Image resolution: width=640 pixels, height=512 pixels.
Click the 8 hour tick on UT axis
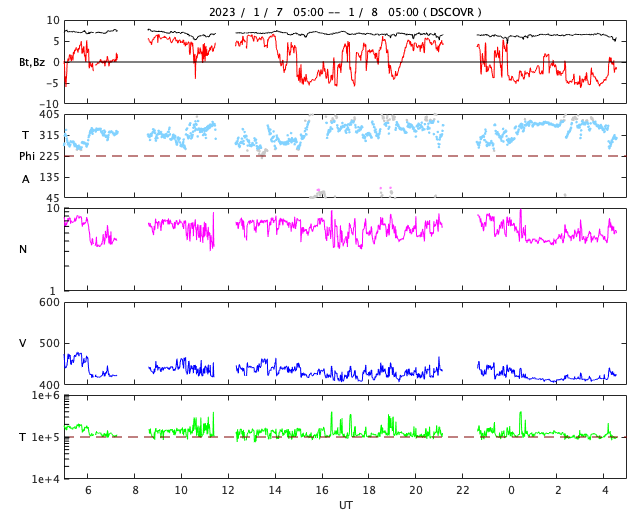point(135,490)
